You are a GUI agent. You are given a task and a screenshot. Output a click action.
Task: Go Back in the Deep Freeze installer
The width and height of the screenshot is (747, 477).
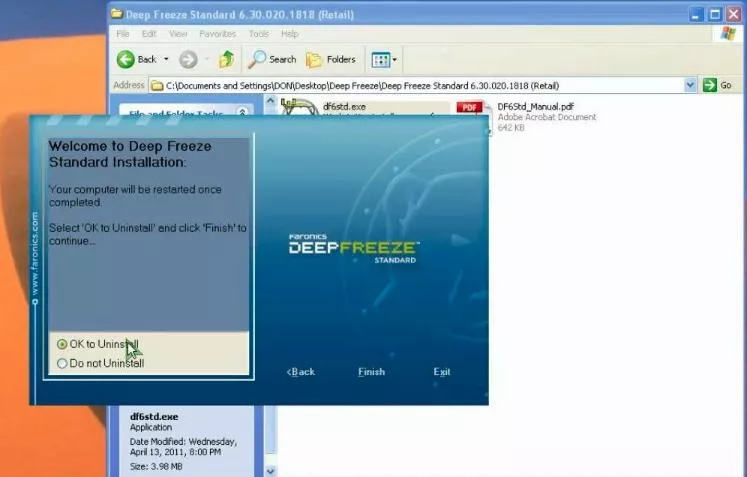coord(301,372)
